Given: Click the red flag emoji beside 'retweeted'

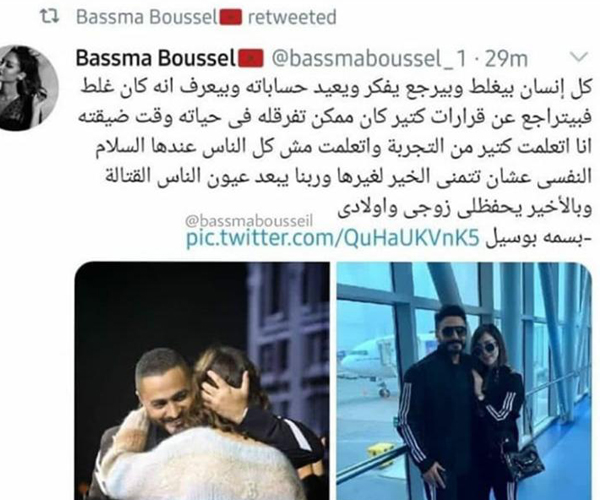Looking at the screenshot, I should [230, 17].
